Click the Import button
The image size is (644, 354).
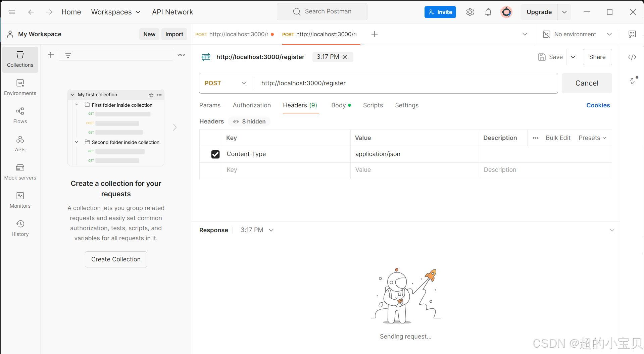click(174, 34)
